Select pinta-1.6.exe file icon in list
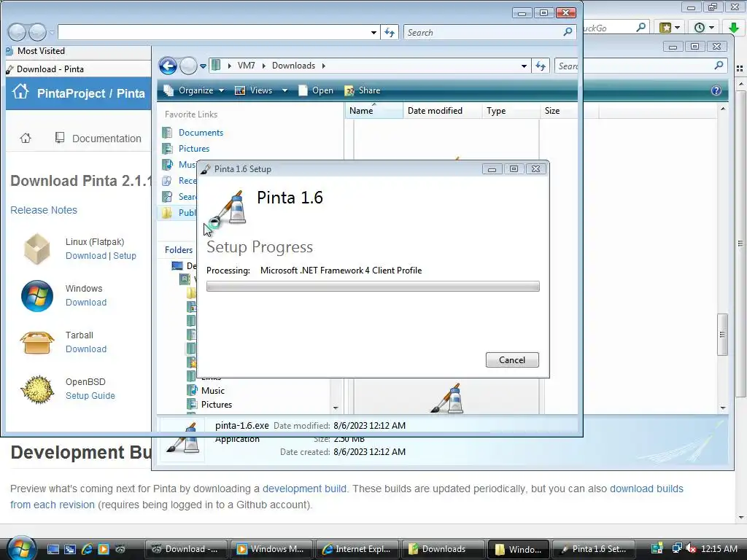The height and width of the screenshot is (560, 747). point(447,398)
